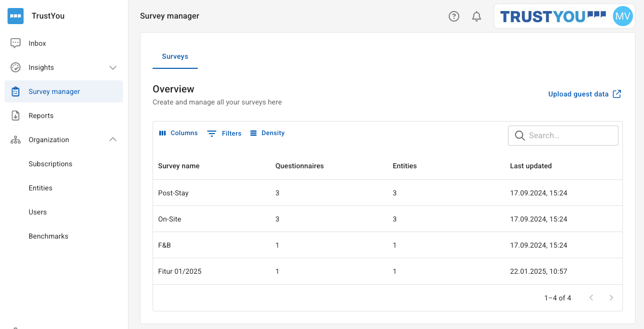Click the Insights gauge icon
This screenshot has width=644, height=329.
tap(16, 67)
